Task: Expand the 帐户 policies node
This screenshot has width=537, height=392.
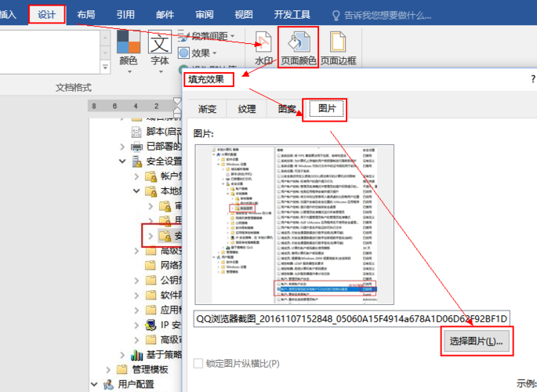Action: pos(136,176)
